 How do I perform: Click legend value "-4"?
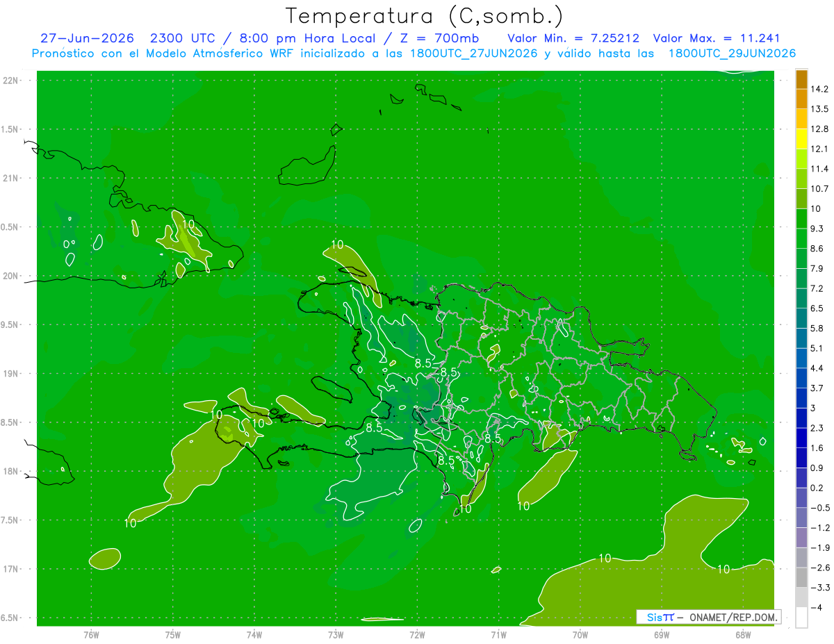coord(817,608)
